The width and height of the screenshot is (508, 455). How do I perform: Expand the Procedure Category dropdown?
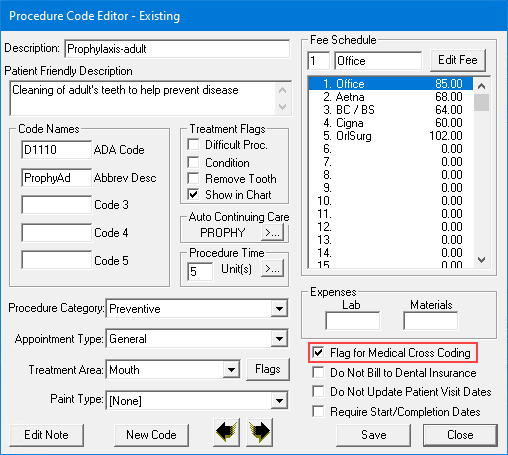coord(279,309)
